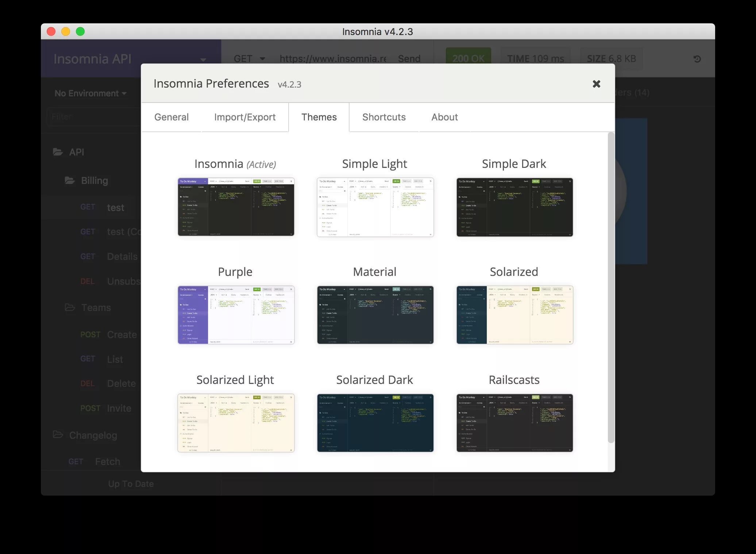The height and width of the screenshot is (554, 756).
Task: Choose the Railscasts theme preview
Action: (x=514, y=423)
